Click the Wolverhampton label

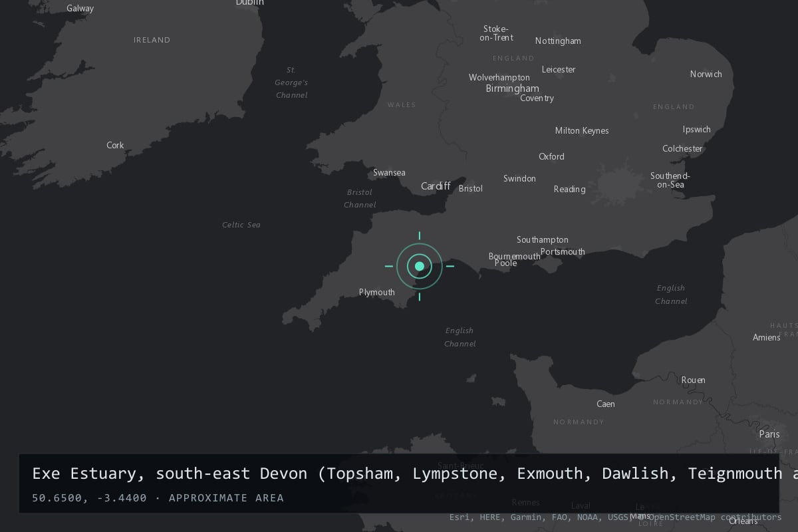(x=499, y=78)
